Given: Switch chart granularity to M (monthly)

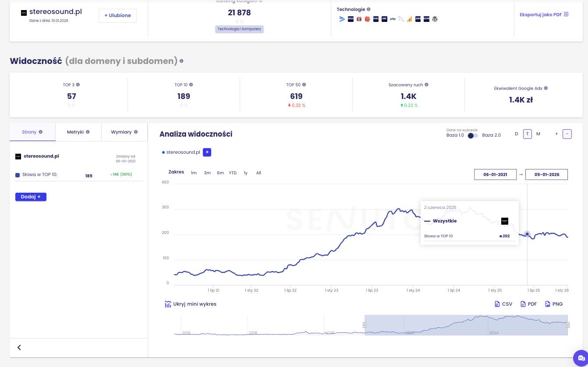Looking at the screenshot, I should (538, 134).
